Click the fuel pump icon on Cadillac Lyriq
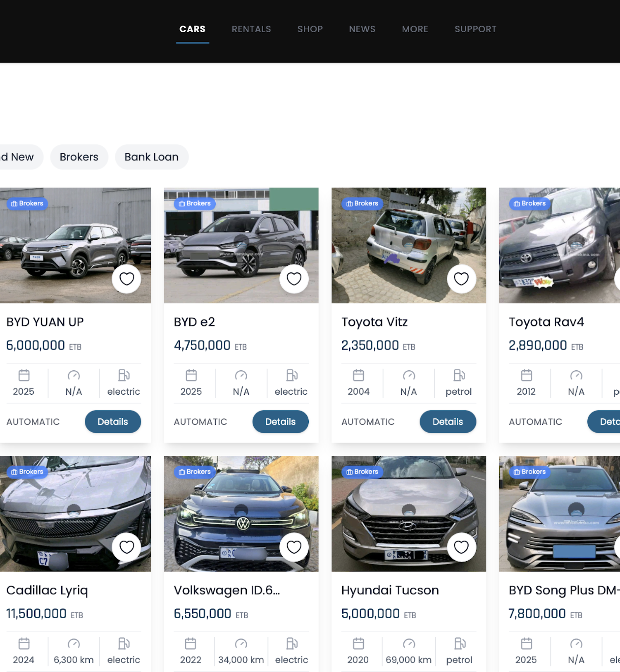This screenshot has height=672, width=620. point(124,643)
